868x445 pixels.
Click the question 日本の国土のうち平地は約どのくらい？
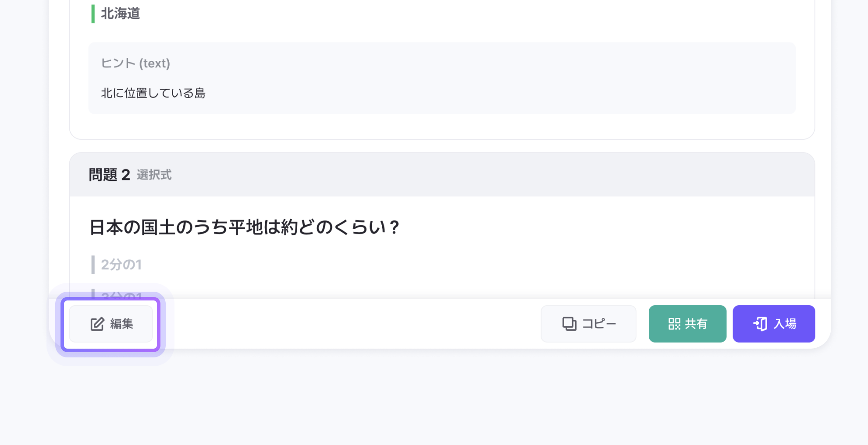click(x=245, y=228)
